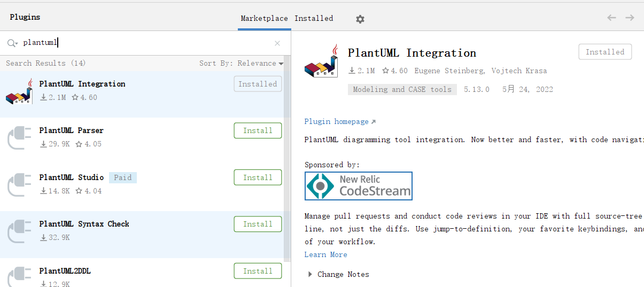This screenshot has height=287, width=644.
Task: Navigate back with the left arrow
Action: coord(611,18)
